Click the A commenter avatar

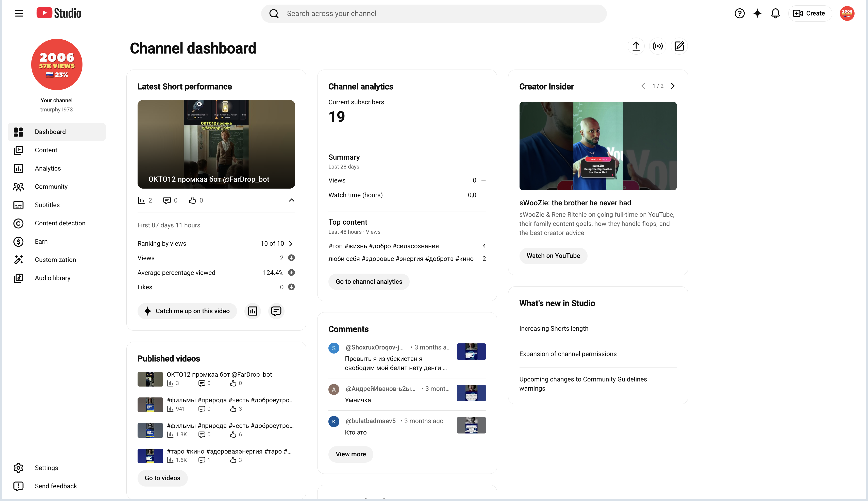pos(334,389)
